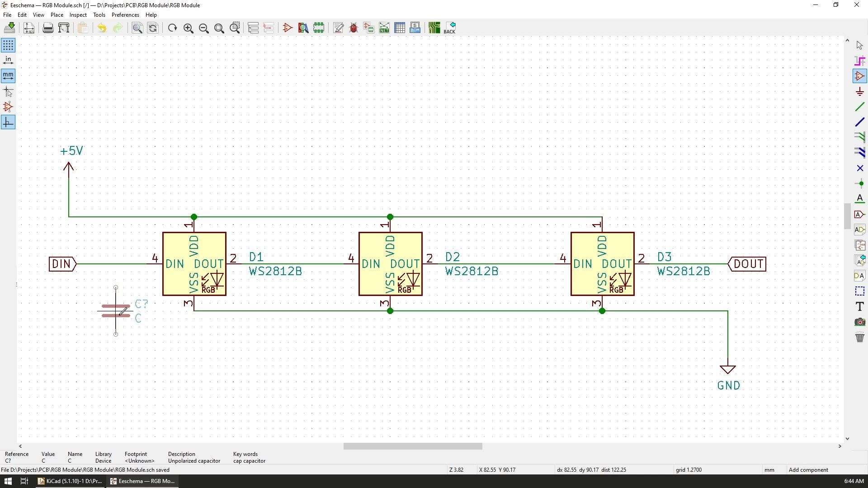Click the Back to PCB editor button
868x488 pixels.
click(x=450, y=28)
